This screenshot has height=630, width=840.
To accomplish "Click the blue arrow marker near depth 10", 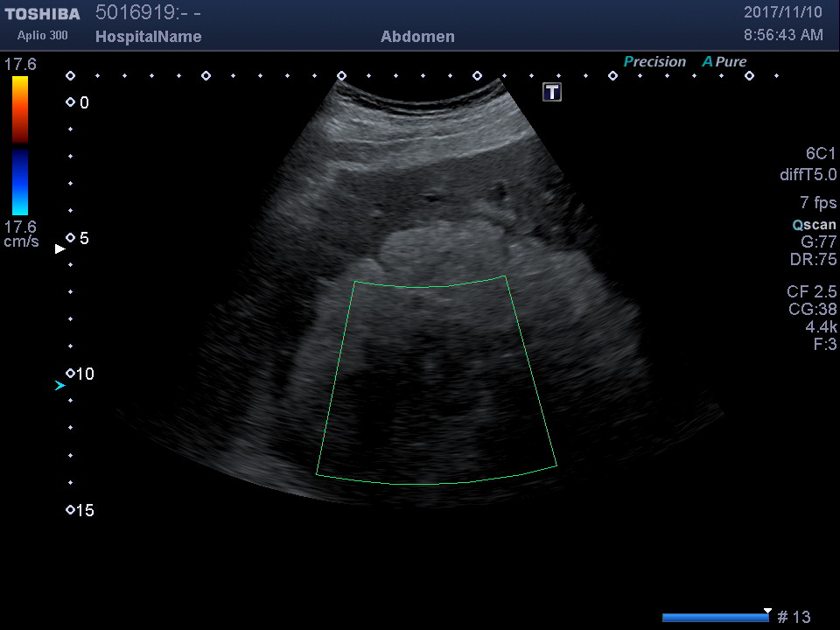I will coord(59,385).
